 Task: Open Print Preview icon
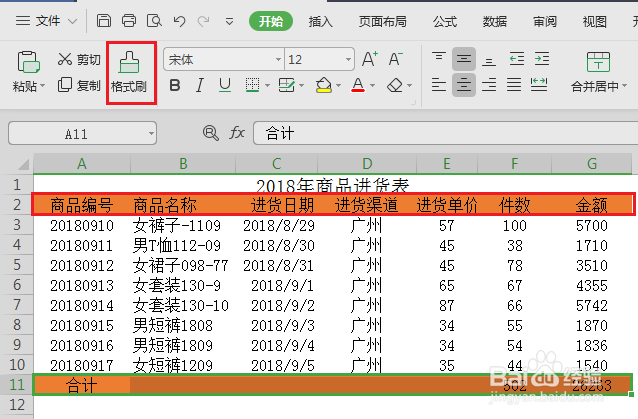(154, 21)
